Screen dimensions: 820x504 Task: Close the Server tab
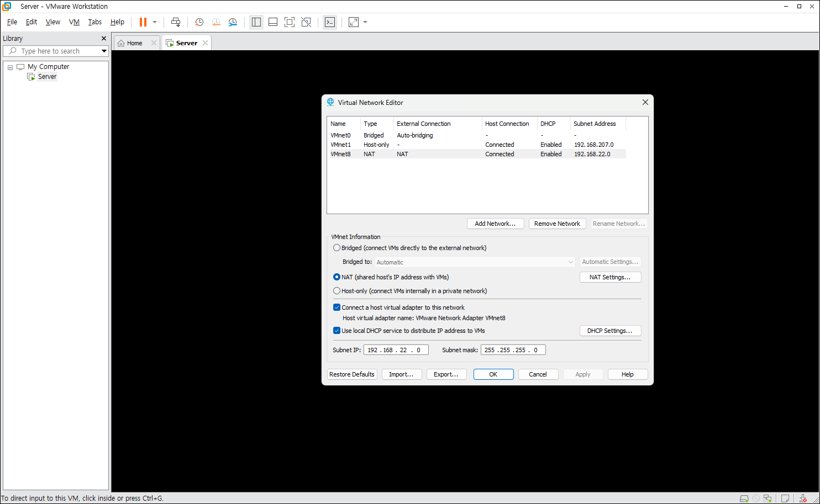(x=205, y=43)
